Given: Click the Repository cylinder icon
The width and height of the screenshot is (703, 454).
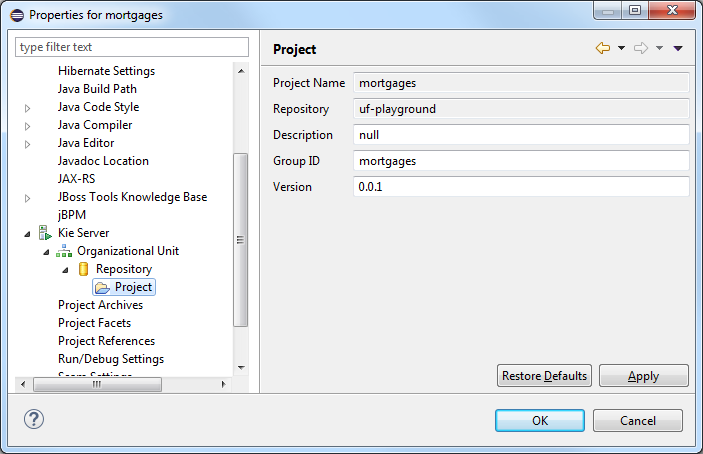Looking at the screenshot, I should click(83, 269).
